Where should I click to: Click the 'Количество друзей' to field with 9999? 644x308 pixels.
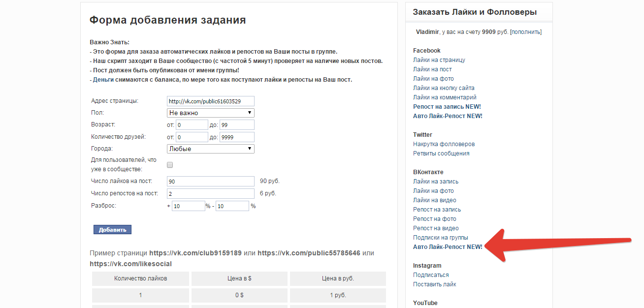pyautogui.click(x=237, y=137)
